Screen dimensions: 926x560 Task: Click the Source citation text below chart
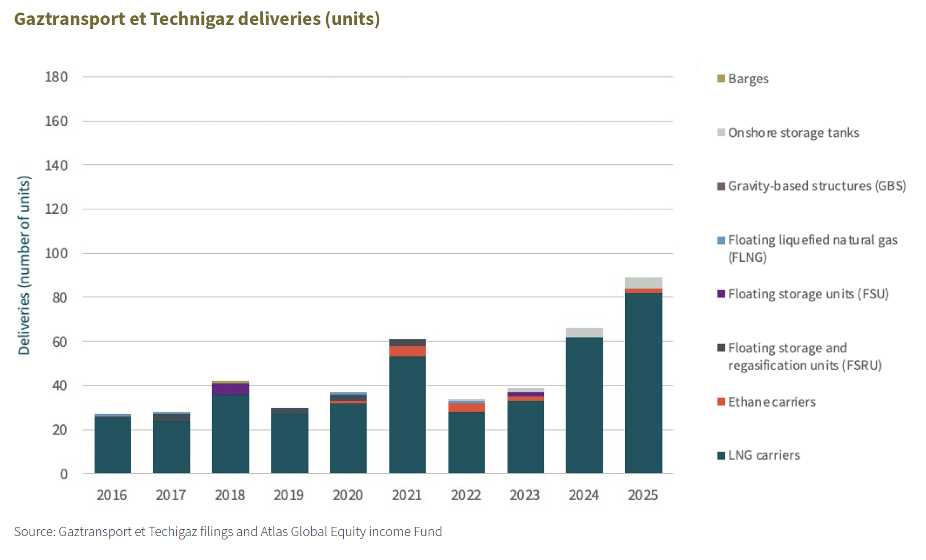[228, 531]
